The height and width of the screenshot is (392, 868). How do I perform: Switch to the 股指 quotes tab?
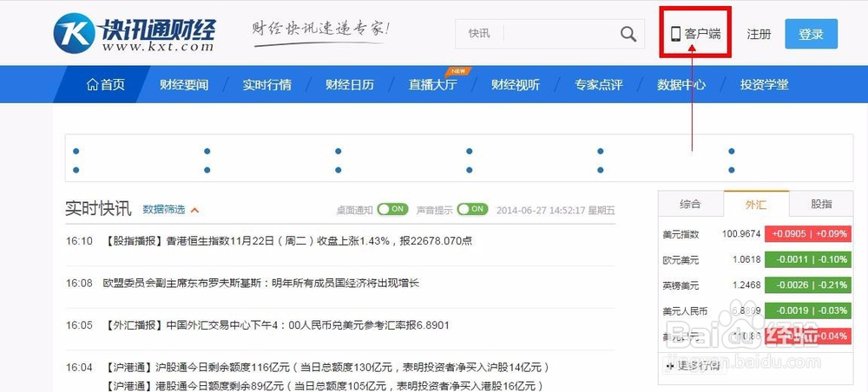(x=821, y=204)
